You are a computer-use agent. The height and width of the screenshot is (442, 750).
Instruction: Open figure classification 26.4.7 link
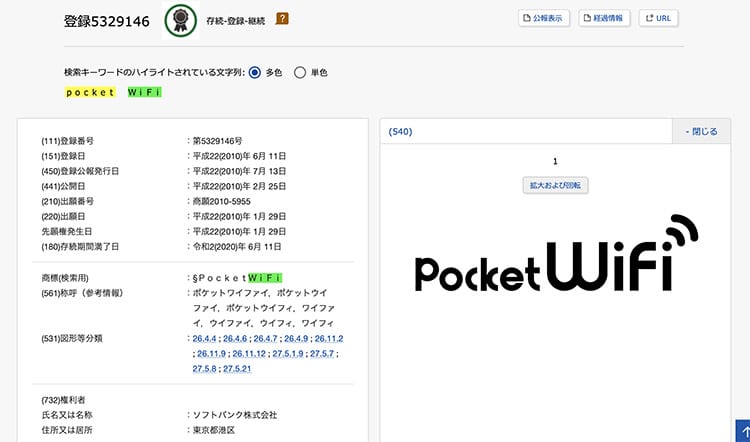pos(265,339)
